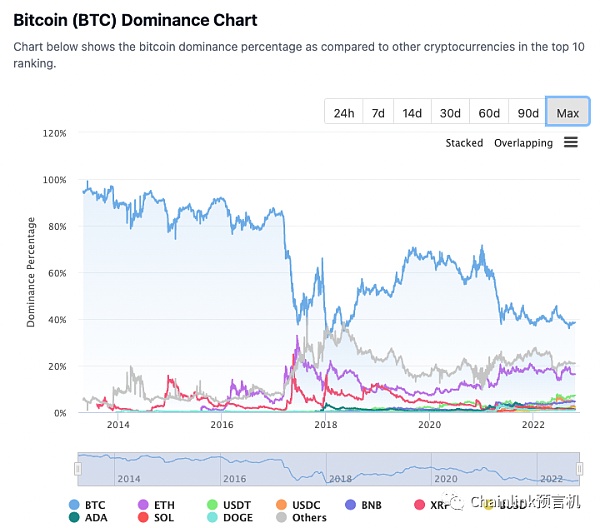Switch chart to Stacked view

(x=464, y=143)
